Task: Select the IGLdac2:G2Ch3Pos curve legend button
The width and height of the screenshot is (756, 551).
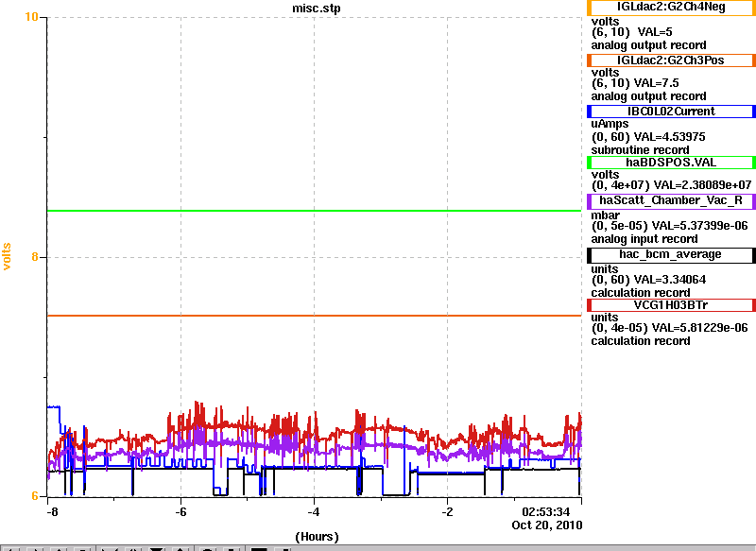Action: pyautogui.click(x=671, y=60)
